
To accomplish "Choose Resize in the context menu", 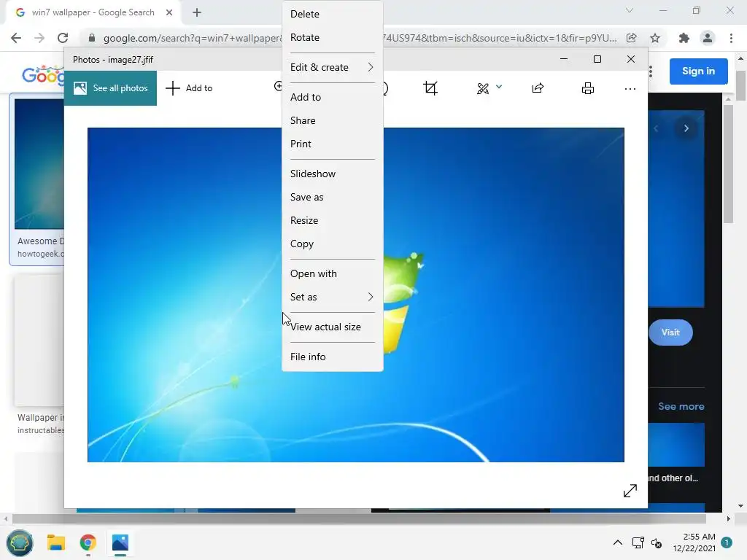I will pyautogui.click(x=333, y=220).
